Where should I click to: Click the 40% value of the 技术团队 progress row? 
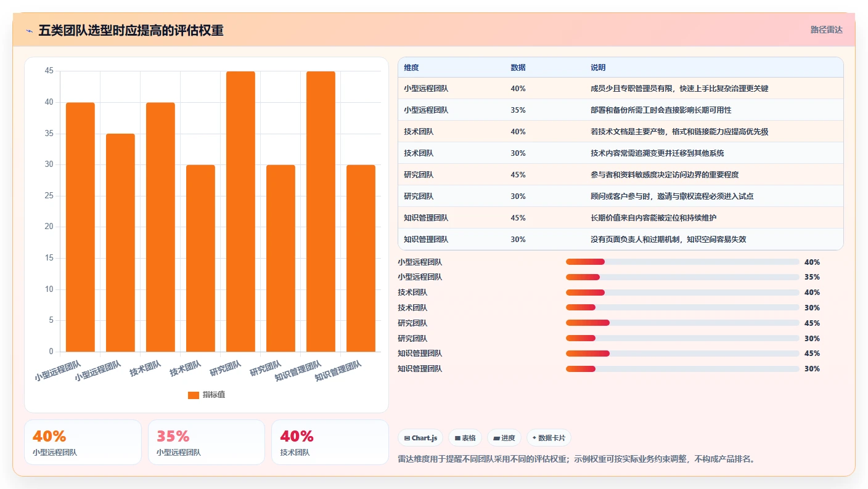pos(812,293)
